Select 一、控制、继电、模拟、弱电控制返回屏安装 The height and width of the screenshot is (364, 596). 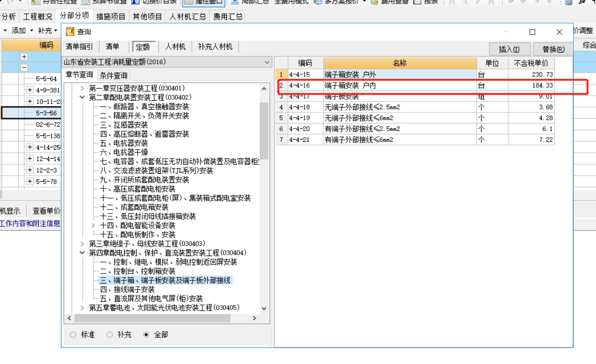(x=168, y=262)
